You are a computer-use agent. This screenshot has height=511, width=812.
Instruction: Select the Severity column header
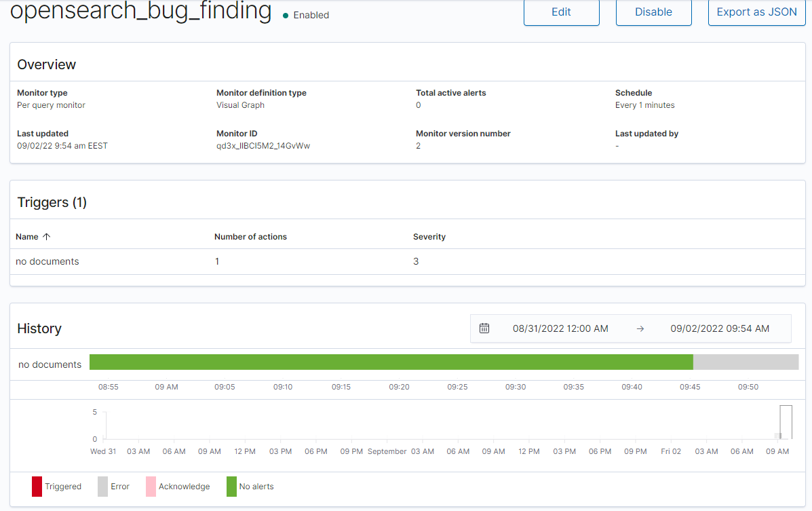pos(429,236)
